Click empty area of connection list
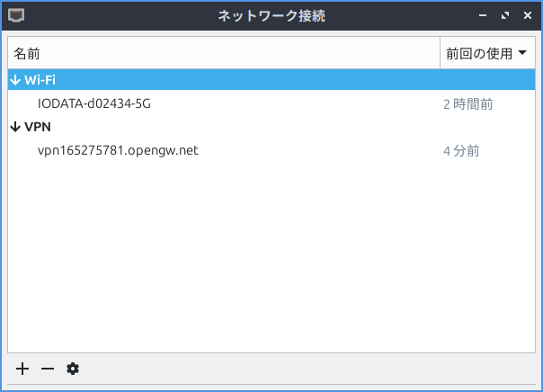 [270, 261]
